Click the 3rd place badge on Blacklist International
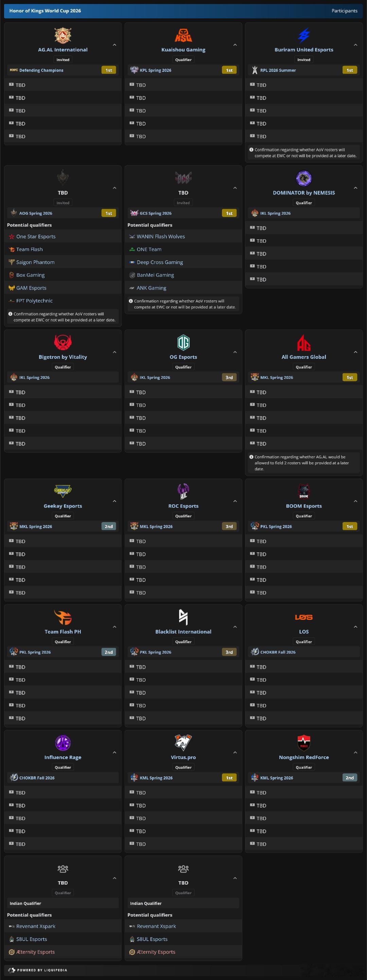The width and height of the screenshot is (367, 980). [229, 652]
